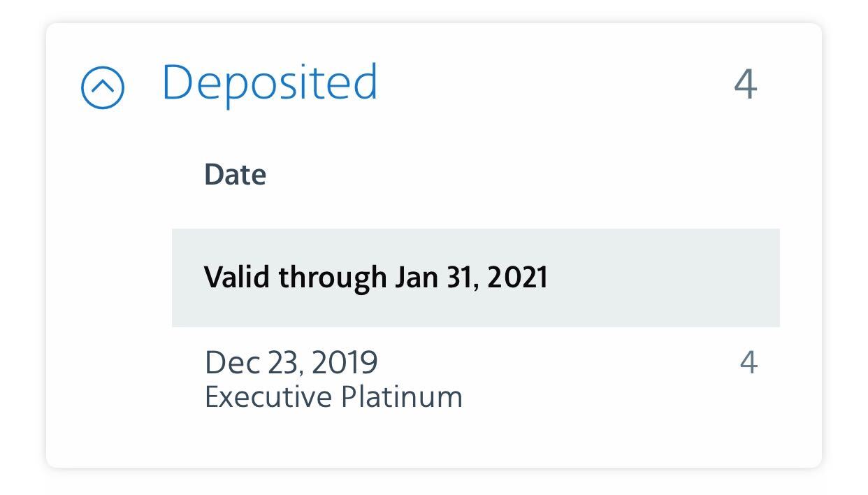Click the Executive Platinum label
Viewport: 868px width, 495px height.
[333, 397]
